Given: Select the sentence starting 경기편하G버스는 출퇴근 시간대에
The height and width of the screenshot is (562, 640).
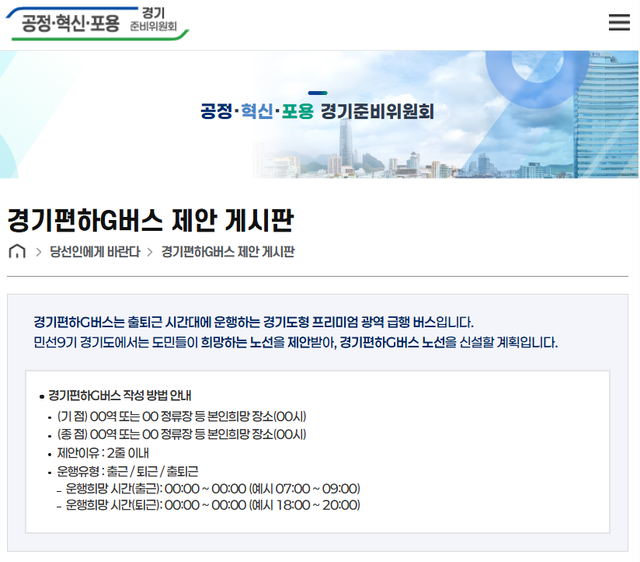Looking at the screenshot, I should click(253, 322).
